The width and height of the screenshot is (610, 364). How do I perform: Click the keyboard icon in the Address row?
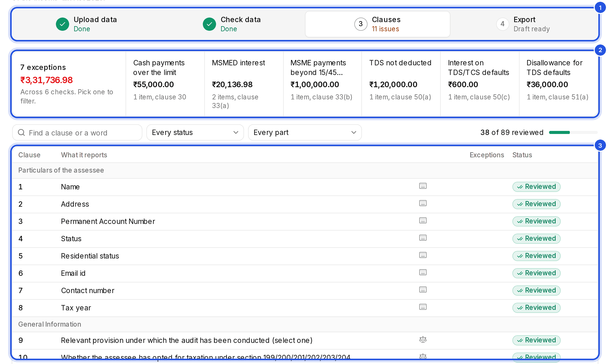[x=423, y=203]
